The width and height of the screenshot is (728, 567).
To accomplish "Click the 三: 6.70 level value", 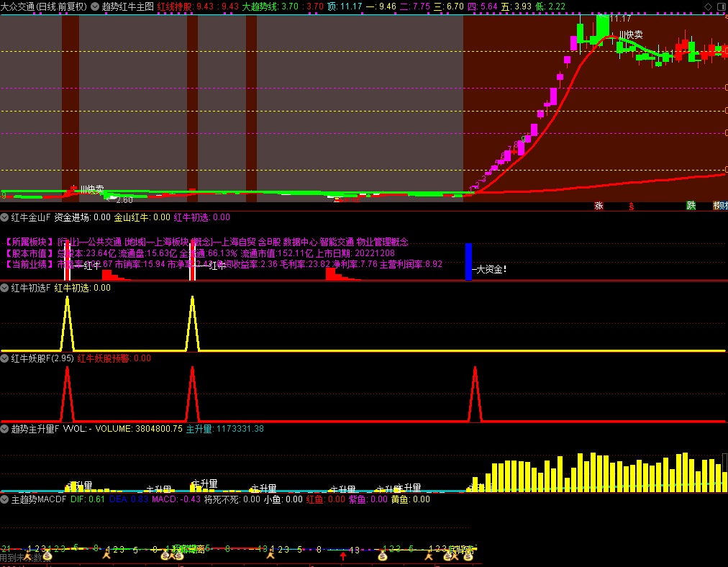I will pos(448,6).
